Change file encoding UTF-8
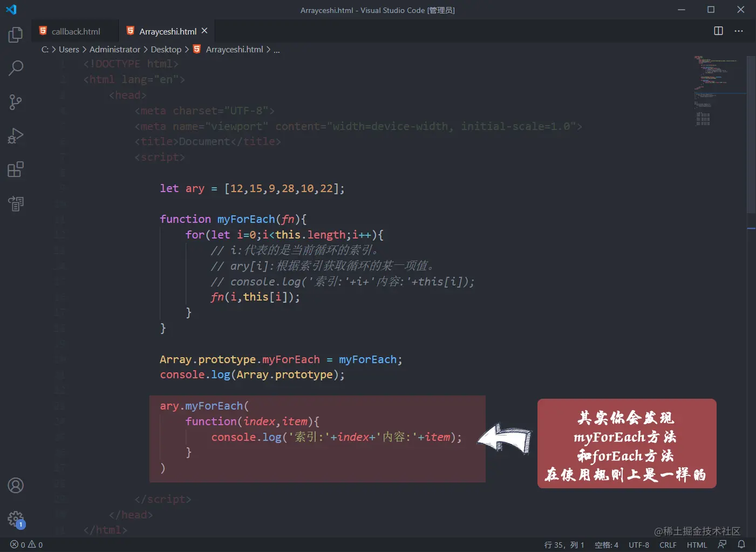Viewport: 756px width, 552px height. coord(639,544)
